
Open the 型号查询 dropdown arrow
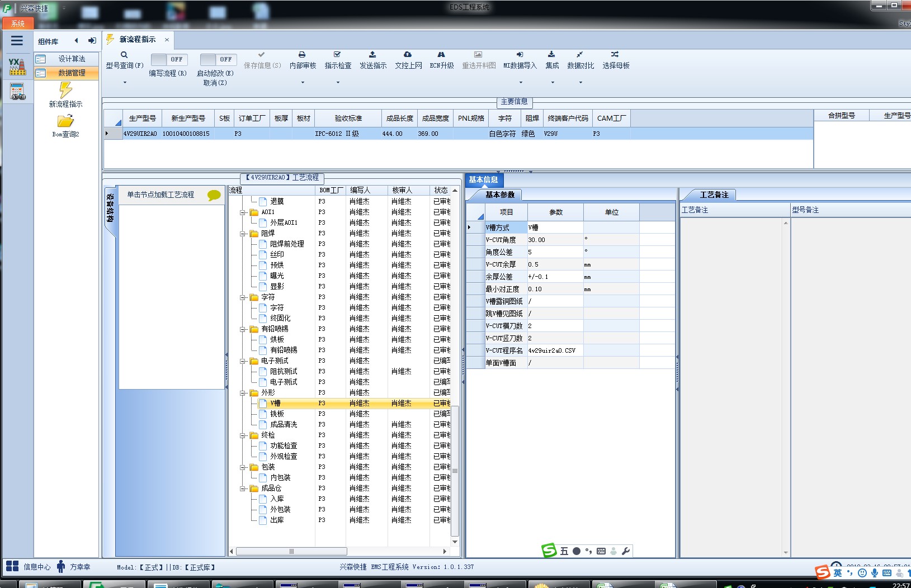[x=125, y=83]
